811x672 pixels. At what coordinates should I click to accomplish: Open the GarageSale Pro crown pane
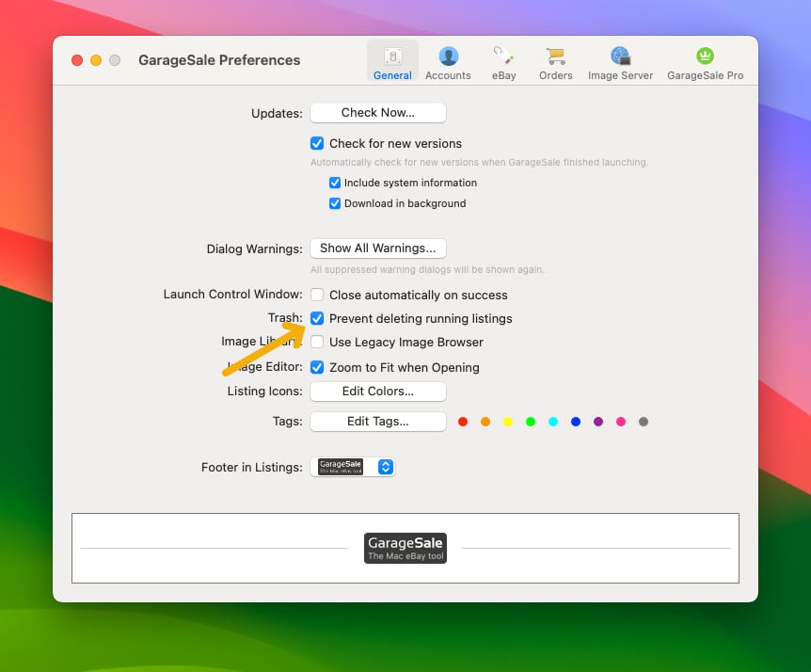click(705, 62)
